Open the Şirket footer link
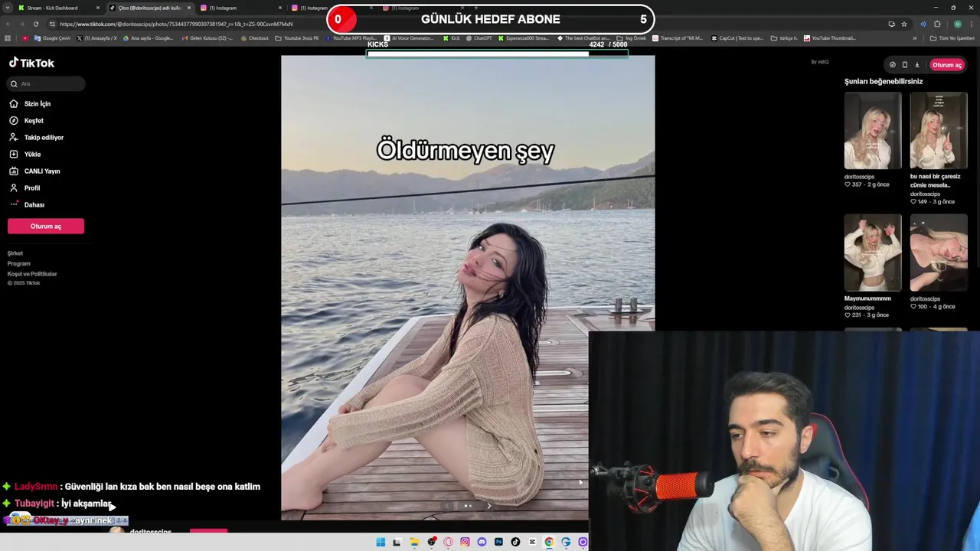This screenshot has height=551, width=980. tap(15, 253)
